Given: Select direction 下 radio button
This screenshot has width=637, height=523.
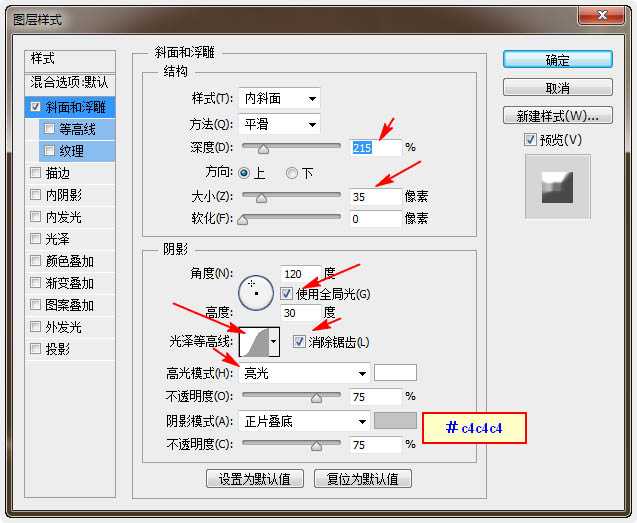Looking at the screenshot, I should coord(291,174).
